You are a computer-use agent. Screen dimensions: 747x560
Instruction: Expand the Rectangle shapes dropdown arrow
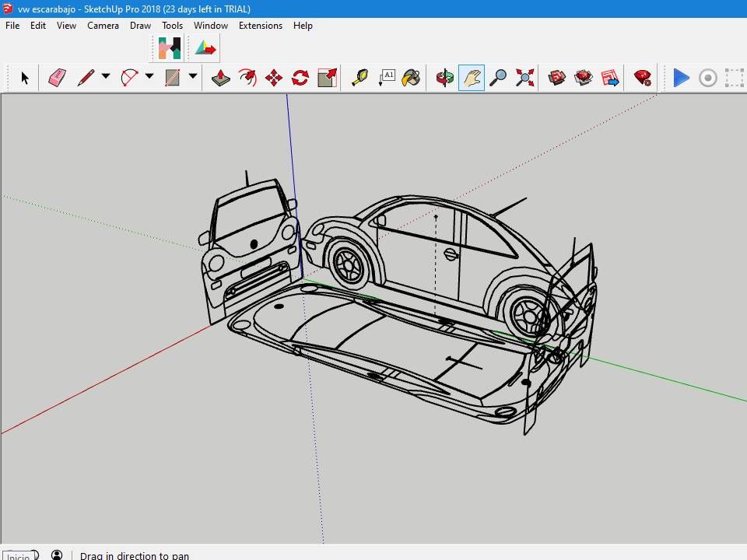pyautogui.click(x=193, y=76)
